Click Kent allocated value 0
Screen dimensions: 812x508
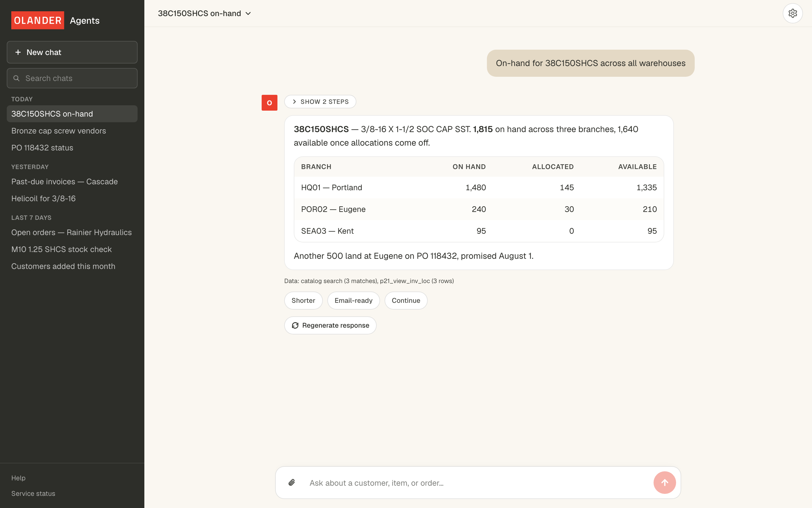pyautogui.click(x=572, y=231)
